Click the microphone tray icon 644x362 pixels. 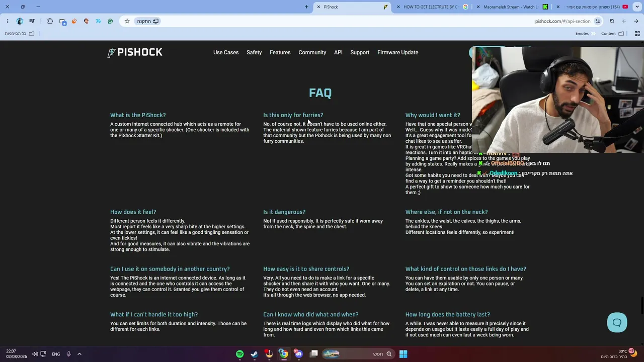[x=69, y=354]
